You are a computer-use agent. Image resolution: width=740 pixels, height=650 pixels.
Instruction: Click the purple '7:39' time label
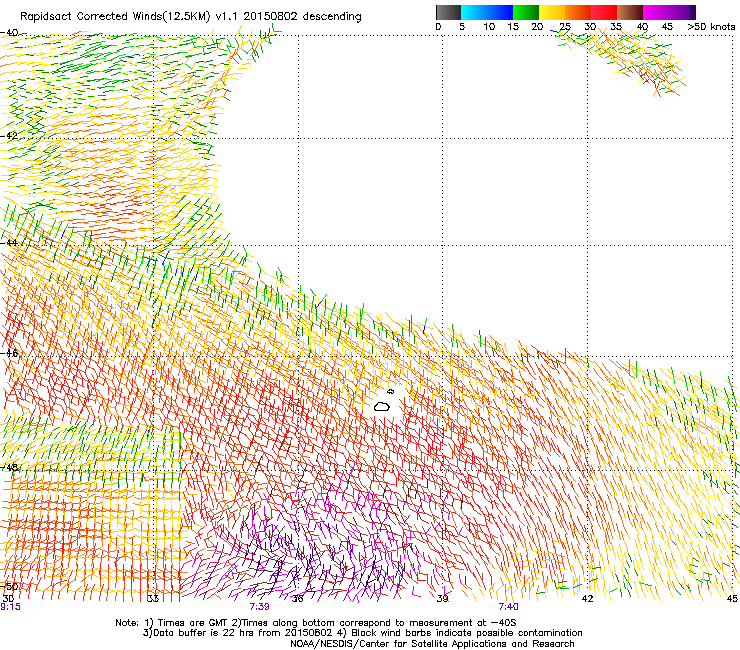pyautogui.click(x=260, y=607)
